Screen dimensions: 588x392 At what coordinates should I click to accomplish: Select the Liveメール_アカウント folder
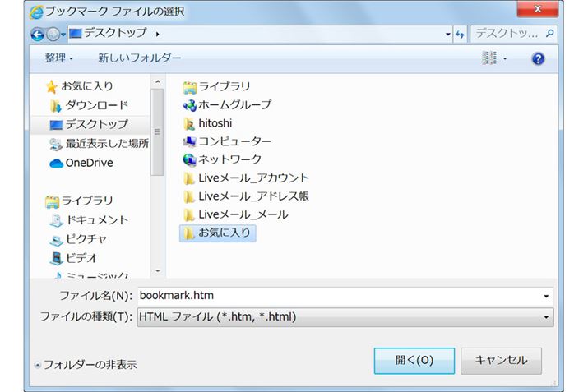[x=246, y=178]
